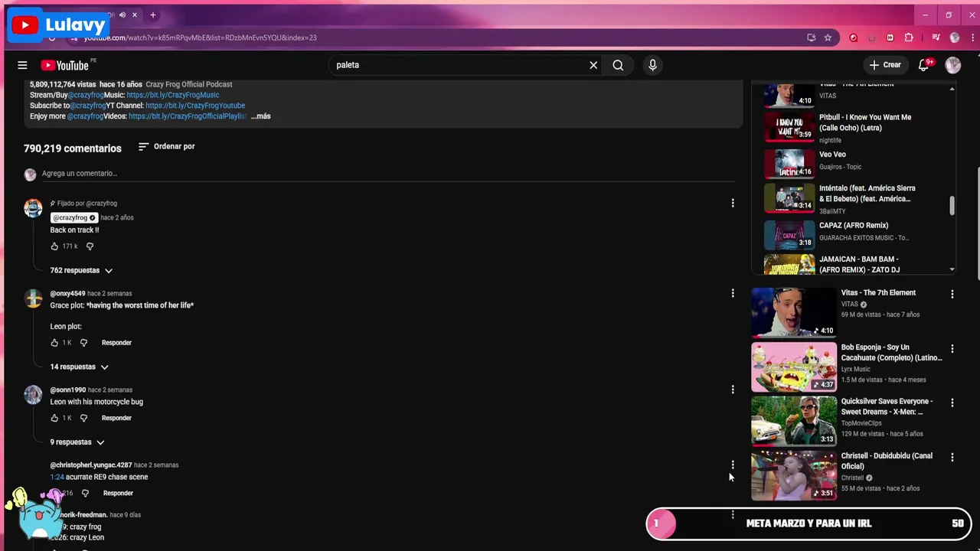Bookmark this page with the star icon
This screenshot has height=551, width=980.
click(x=828, y=37)
